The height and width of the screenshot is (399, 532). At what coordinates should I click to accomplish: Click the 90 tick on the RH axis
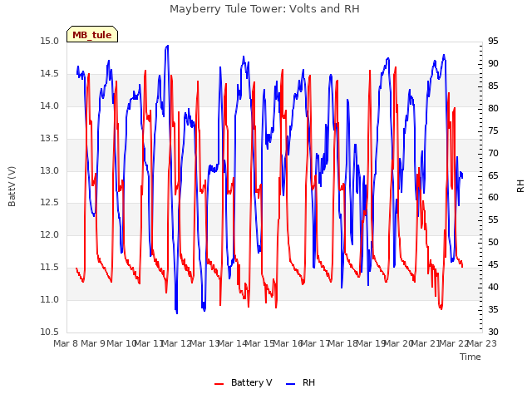pos(493,64)
